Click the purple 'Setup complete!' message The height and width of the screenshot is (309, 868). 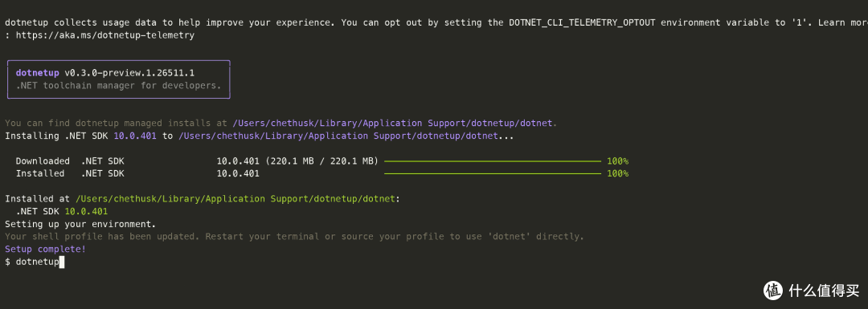[45, 250]
